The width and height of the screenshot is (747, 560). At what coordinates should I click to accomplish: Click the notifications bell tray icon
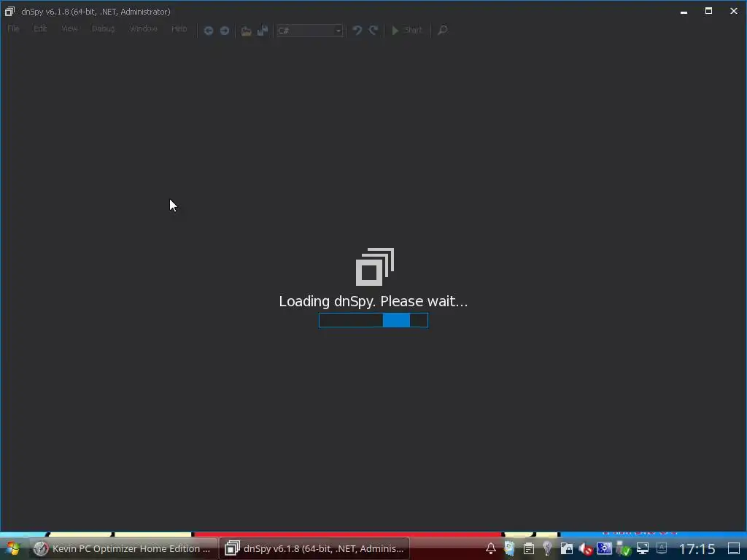point(491,548)
